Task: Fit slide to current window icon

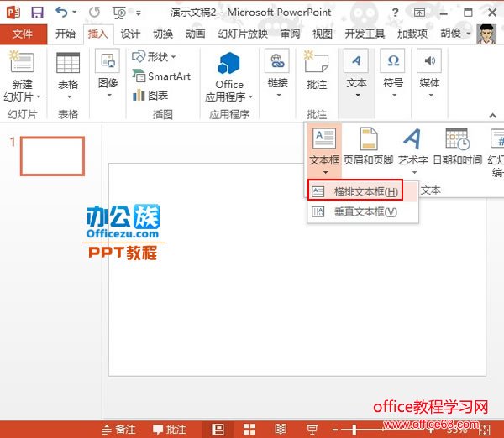Action: click(485, 430)
